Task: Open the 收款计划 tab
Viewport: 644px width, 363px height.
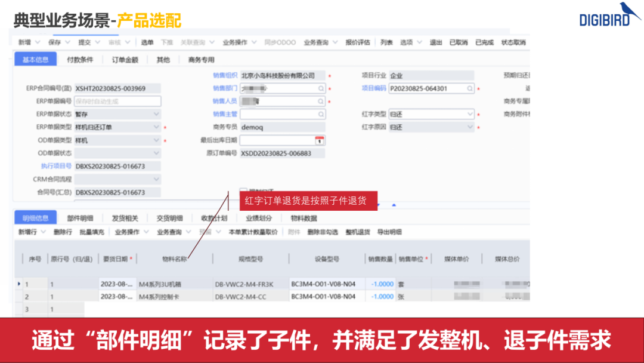Action: pyautogui.click(x=214, y=218)
